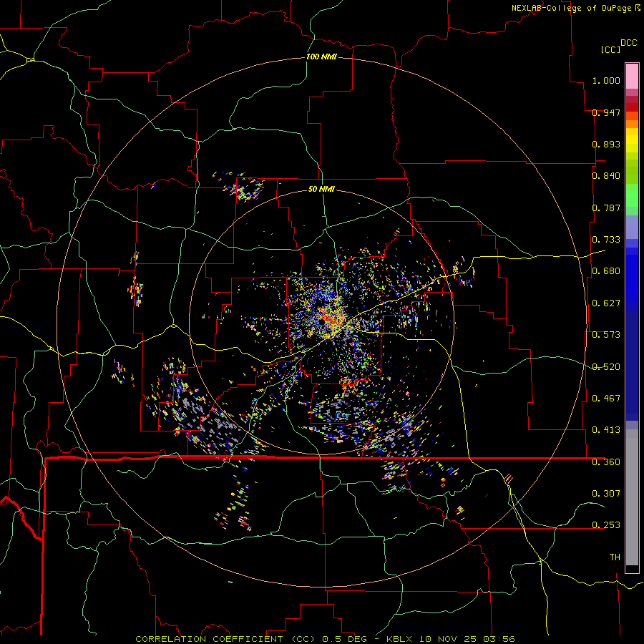The image size is (644, 644).
Task: Click the 0.253 legend value
Action: coord(606,525)
